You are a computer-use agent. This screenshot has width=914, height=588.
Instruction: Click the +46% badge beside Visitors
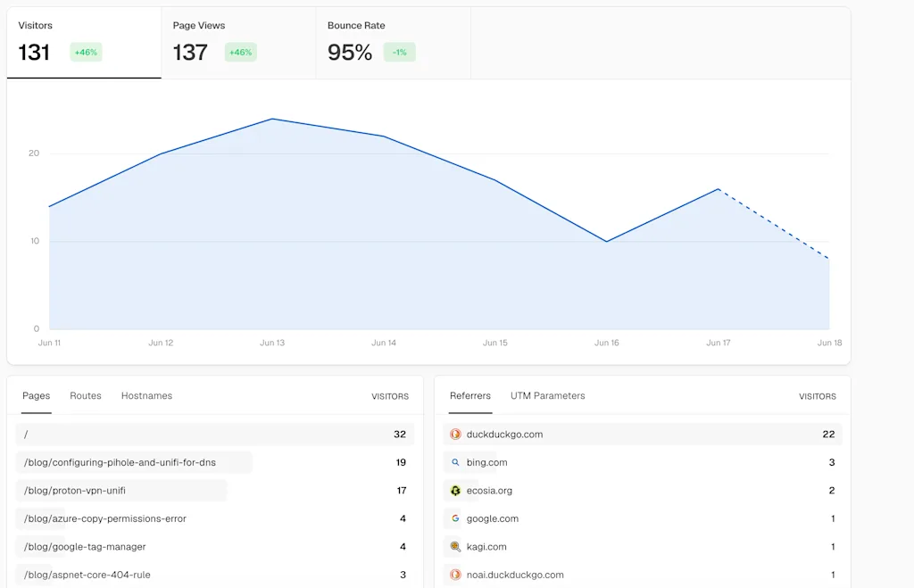pos(87,53)
